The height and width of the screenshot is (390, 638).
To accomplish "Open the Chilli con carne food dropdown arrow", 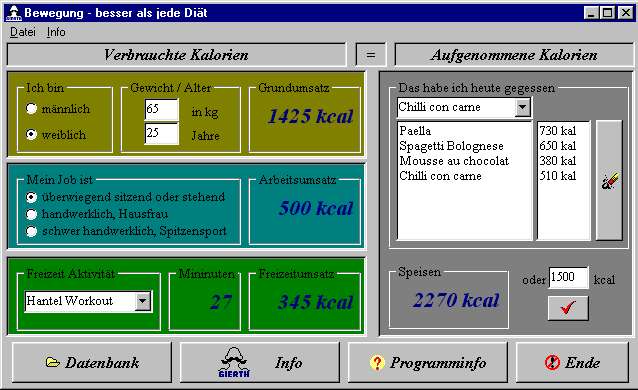I will (x=522, y=107).
